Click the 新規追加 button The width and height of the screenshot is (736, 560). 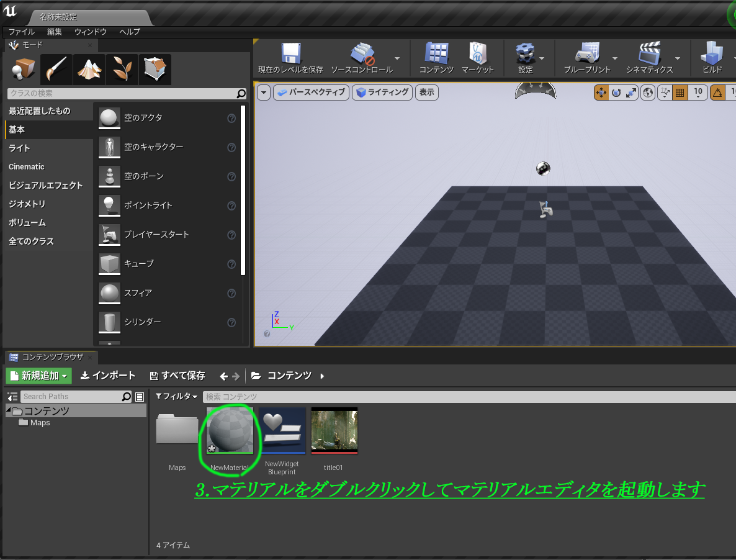38,376
